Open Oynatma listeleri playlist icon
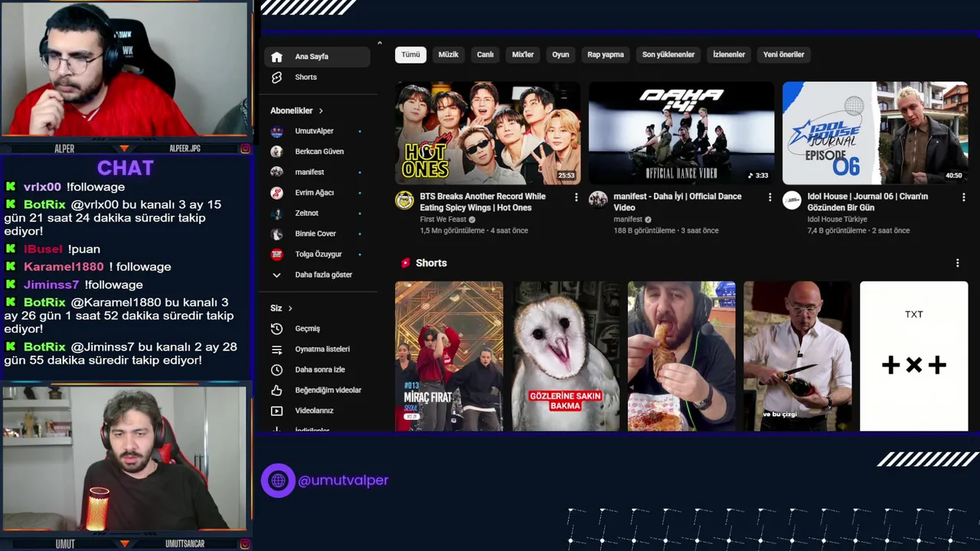 click(276, 349)
